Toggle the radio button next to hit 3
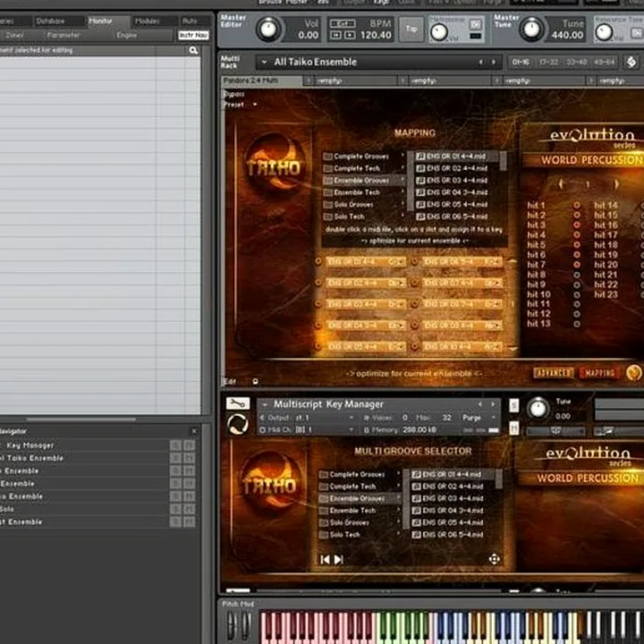644x644 pixels. (577, 225)
